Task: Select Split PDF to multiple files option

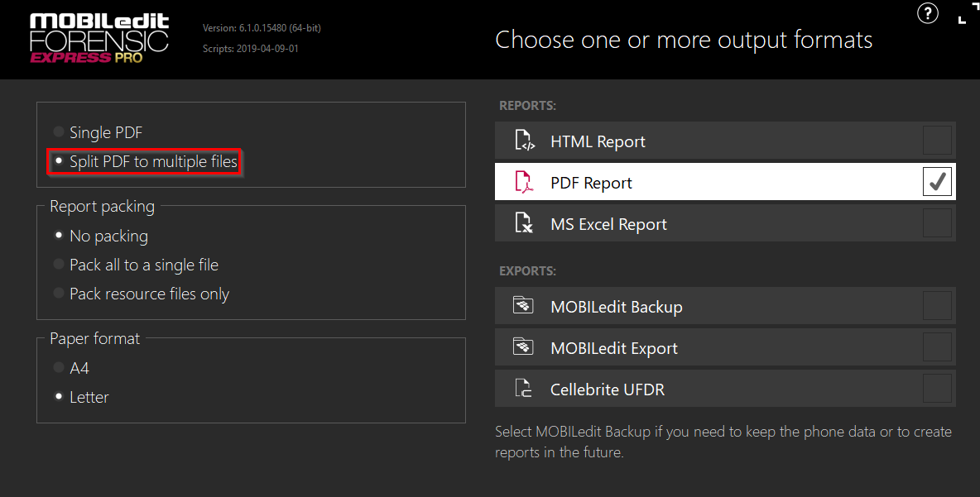Action: pos(145,162)
